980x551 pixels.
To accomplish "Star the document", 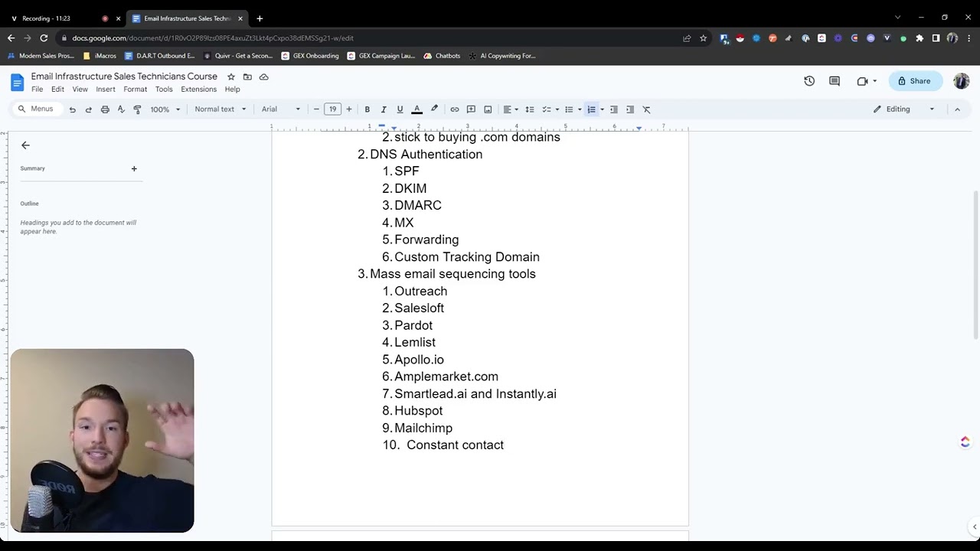I will point(231,77).
